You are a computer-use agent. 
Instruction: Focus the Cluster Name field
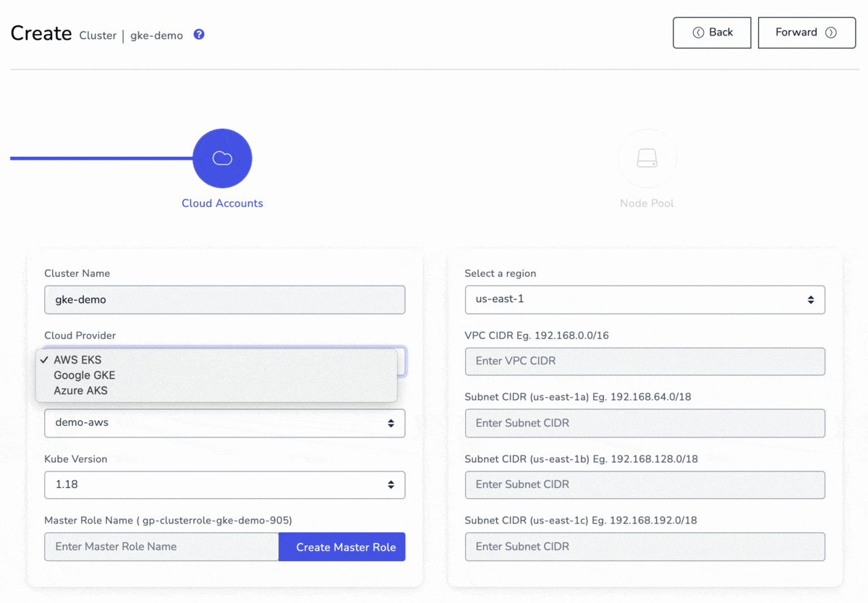click(x=224, y=299)
